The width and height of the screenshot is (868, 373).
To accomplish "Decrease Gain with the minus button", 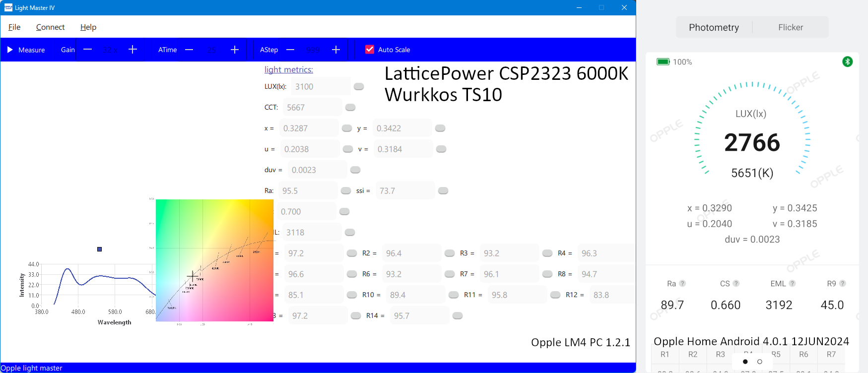I will pos(88,50).
